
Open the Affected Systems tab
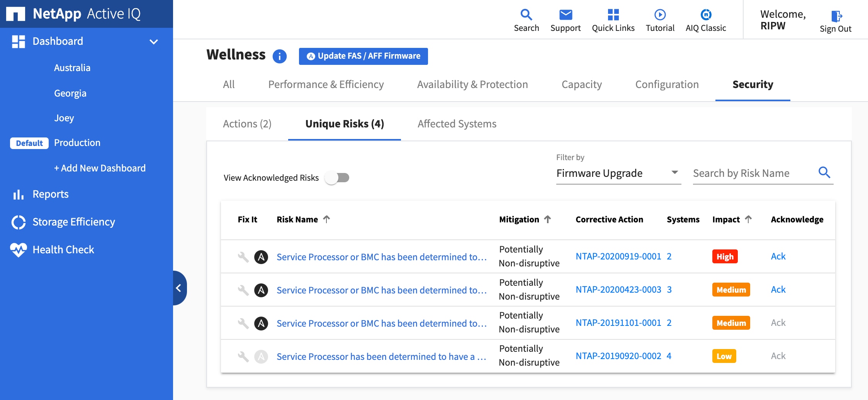point(457,124)
